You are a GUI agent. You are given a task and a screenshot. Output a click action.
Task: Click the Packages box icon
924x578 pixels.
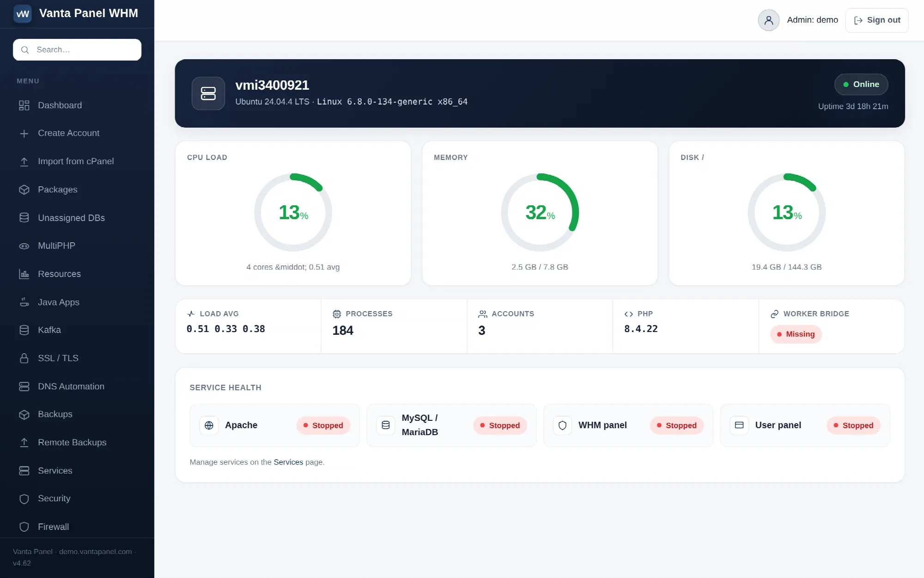point(24,190)
